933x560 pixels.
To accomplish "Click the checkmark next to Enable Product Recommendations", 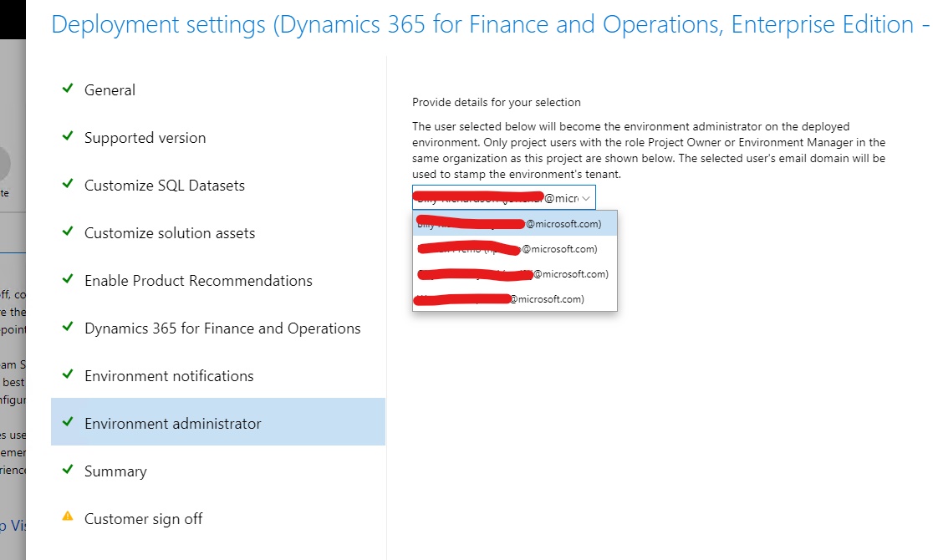I will tap(68, 279).
